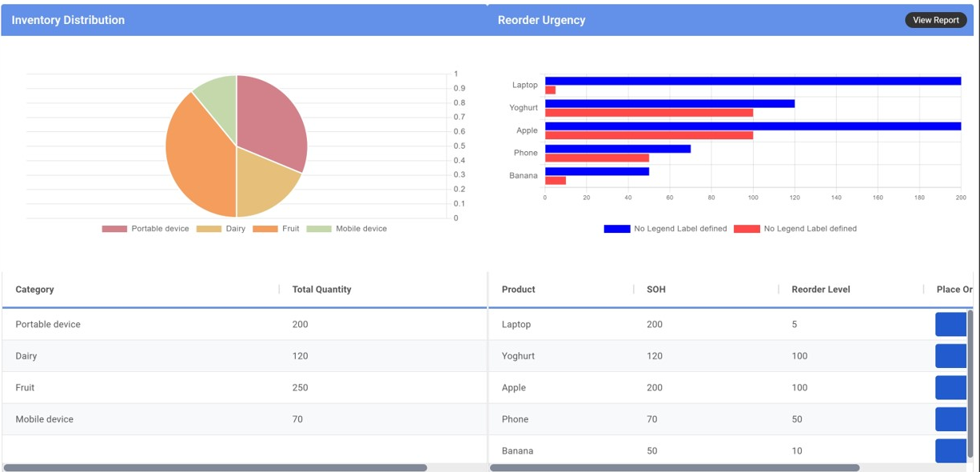Click the Laptop blue SOH bar
Image resolution: width=980 pixels, height=472 pixels.
tap(753, 81)
